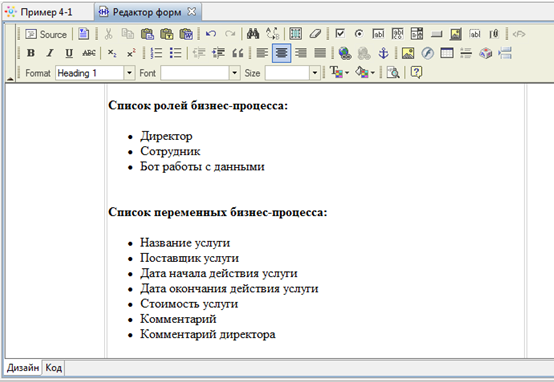Open Find with the binoculars icon

(x=253, y=34)
